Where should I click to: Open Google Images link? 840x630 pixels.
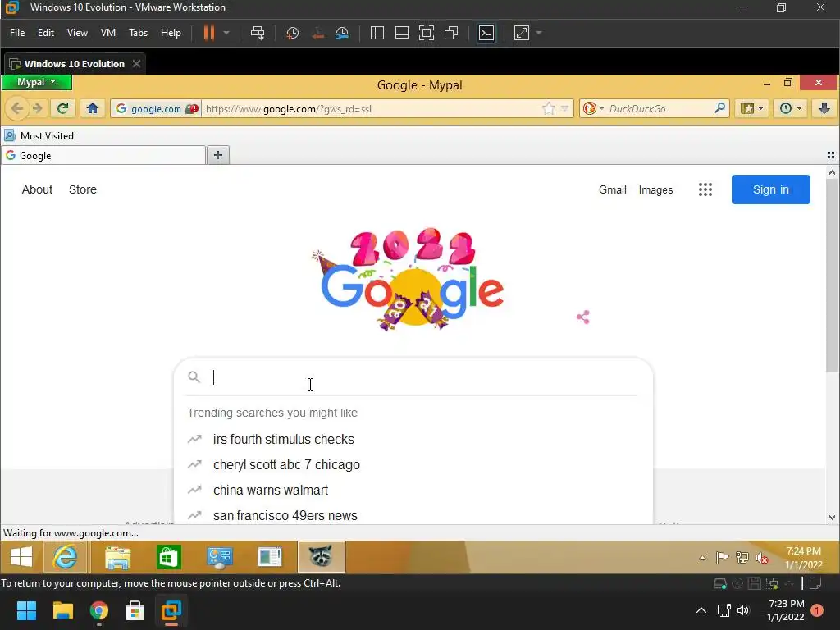(655, 189)
